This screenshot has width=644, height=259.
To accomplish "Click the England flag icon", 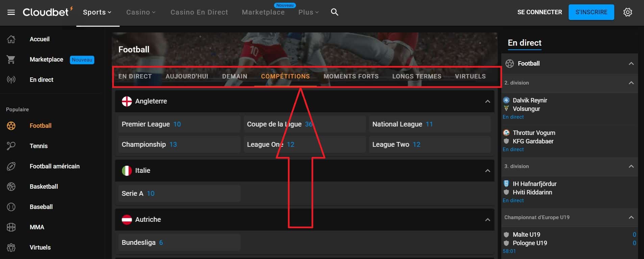I will 127,101.
